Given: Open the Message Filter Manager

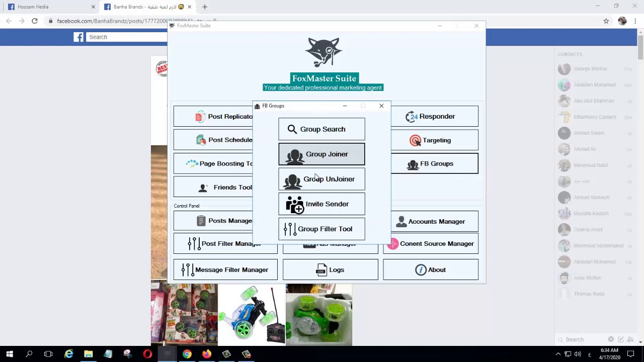Looking at the screenshot, I should [x=225, y=270].
